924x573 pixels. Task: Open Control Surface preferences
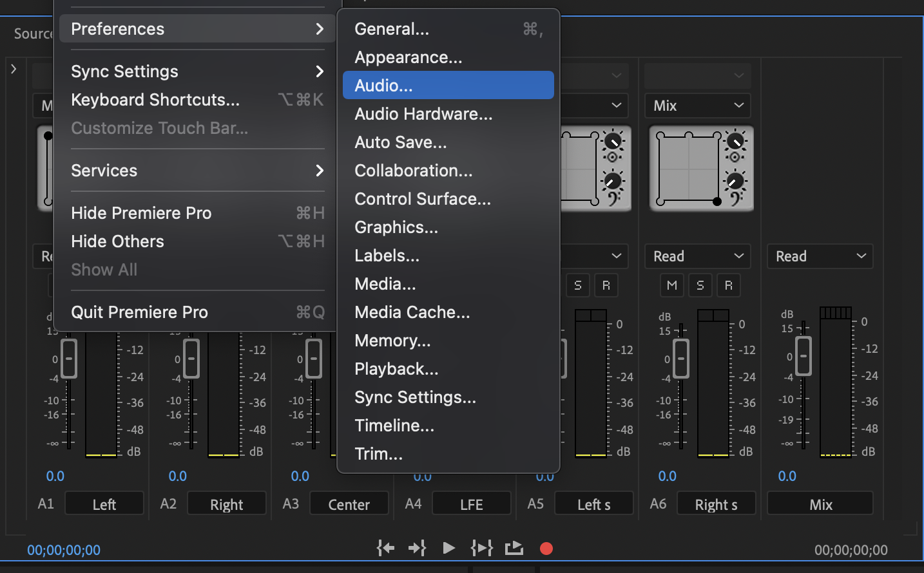coord(448,199)
